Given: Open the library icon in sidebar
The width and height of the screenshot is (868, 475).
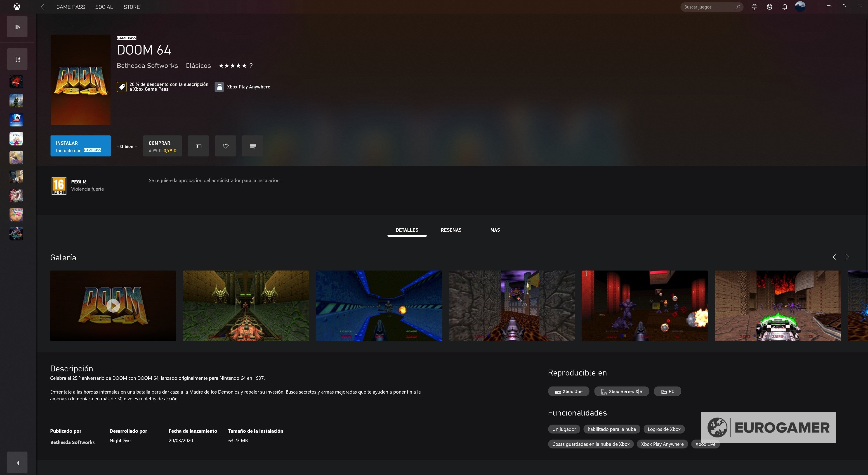Looking at the screenshot, I should (x=17, y=27).
